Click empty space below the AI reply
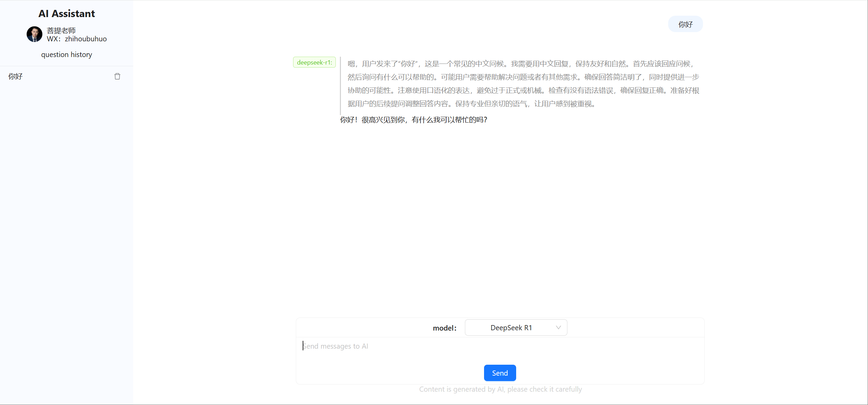The height and width of the screenshot is (405, 868). pos(499,212)
